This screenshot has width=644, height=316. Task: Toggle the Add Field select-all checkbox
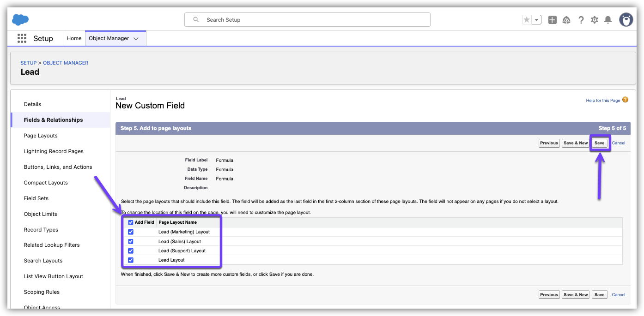131,222
